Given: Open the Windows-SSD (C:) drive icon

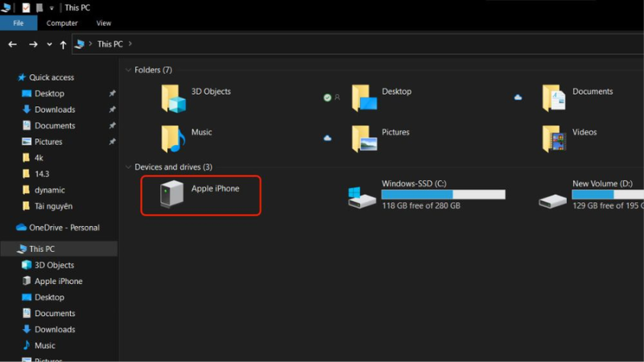Looking at the screenshot, I should [x=361, y=198].
